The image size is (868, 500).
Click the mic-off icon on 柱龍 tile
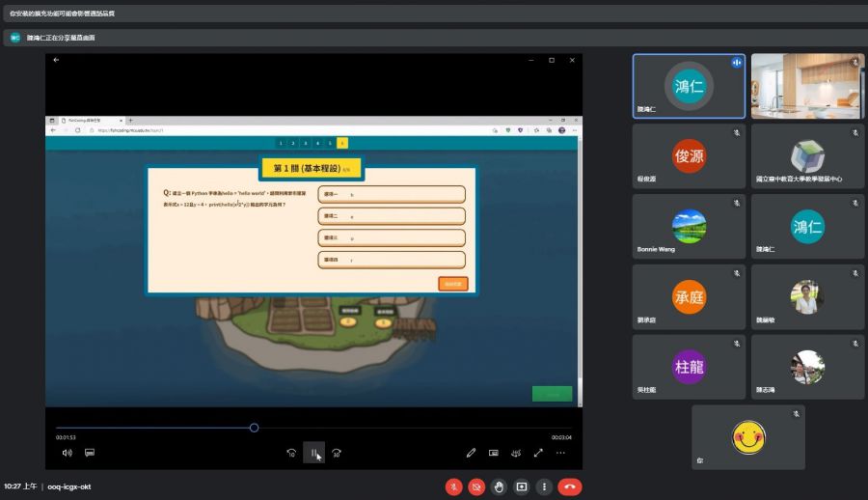coord(737,344)
